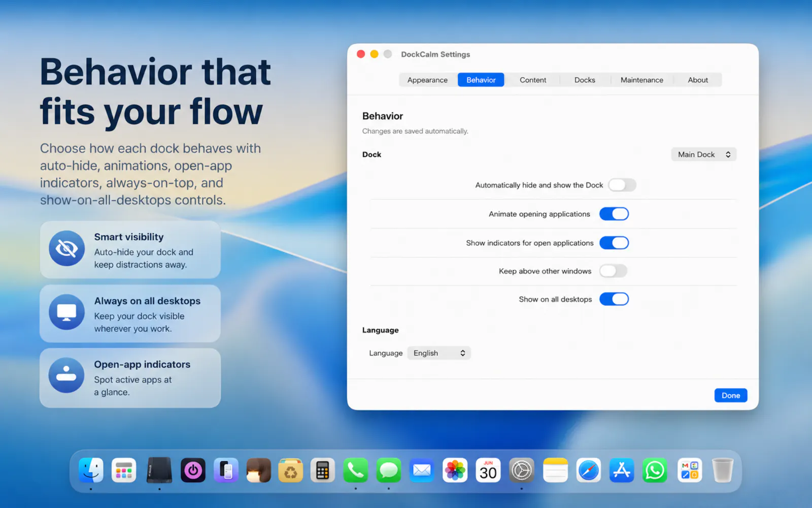Viewport: 812px width, 508px height.
Task: Open Calendar showing JUN 30
Action: pyautogui.click(x=488, y=470)
